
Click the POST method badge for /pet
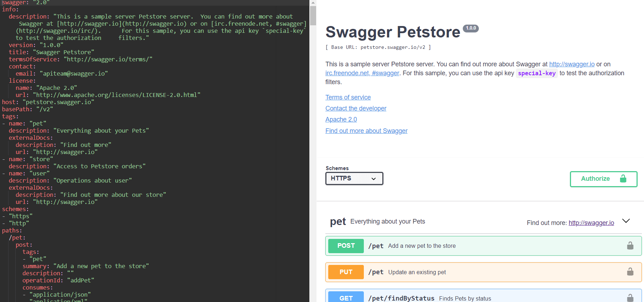(346, 246)
